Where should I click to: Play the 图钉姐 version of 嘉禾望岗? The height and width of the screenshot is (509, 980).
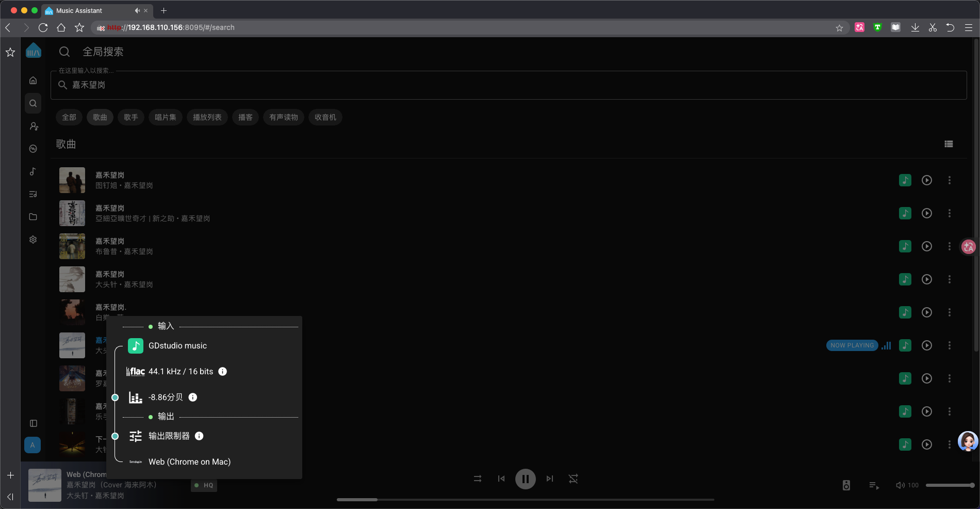927,180
